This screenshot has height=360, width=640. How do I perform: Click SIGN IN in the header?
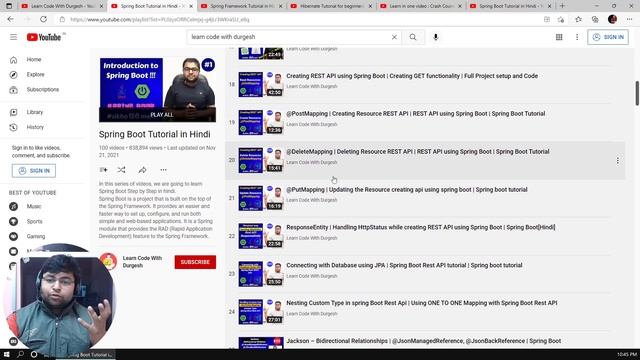pos(608,37)
